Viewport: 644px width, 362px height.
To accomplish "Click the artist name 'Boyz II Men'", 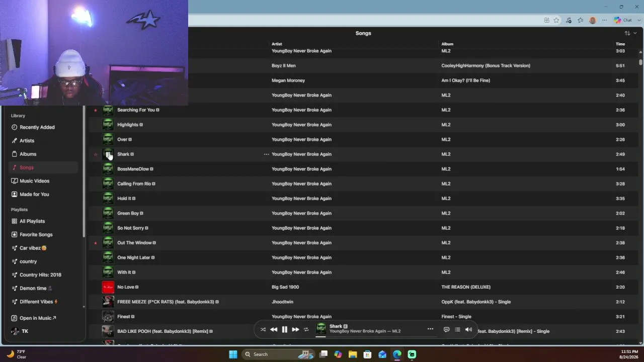I will click(x=284, y=65).
